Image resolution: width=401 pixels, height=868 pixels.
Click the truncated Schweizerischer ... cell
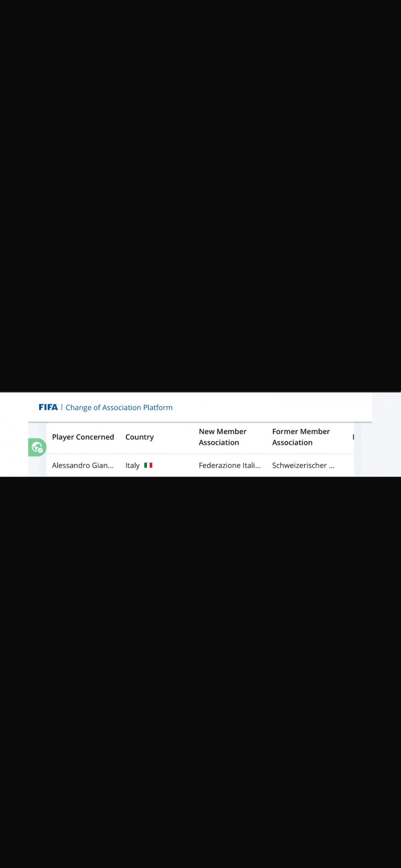click(x=303, y=465)
